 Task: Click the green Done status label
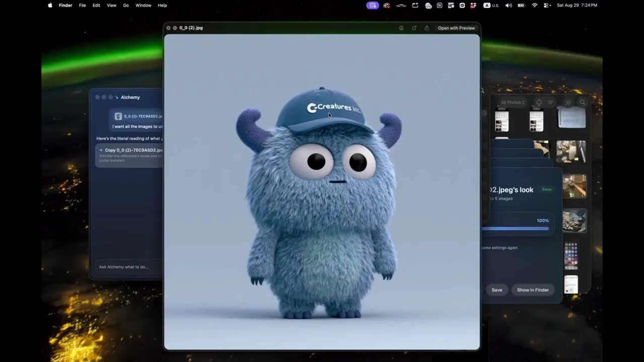pyautogui.click(x=546, y=190)
